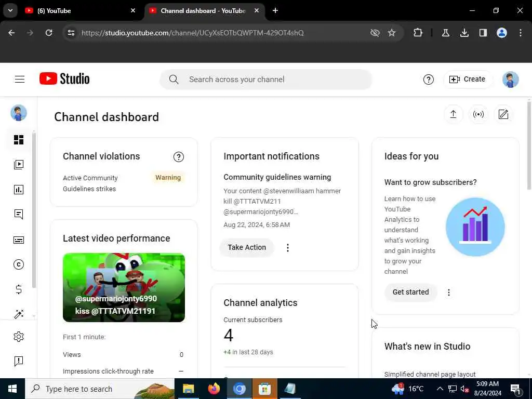Viewport: 532px width, 399px height.
Task: Open the Chrome profile icon
Action: (x=502, y=33)
